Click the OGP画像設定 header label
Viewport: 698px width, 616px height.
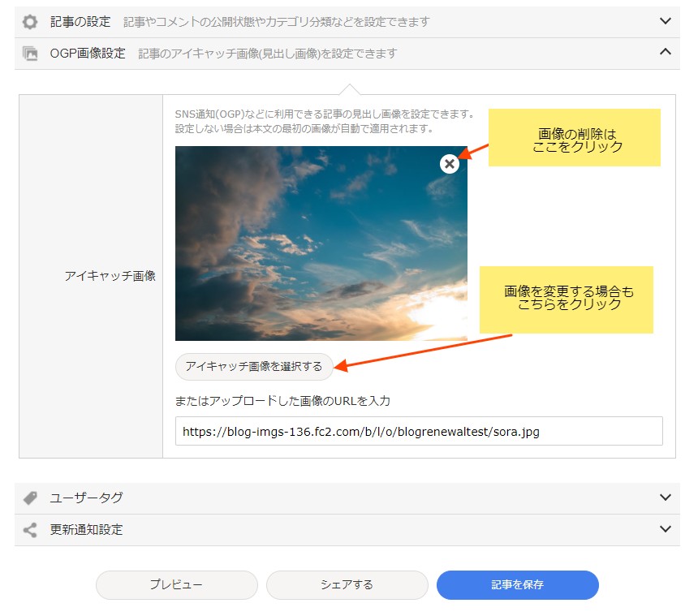pyautogui.click(x=88, y=54)
